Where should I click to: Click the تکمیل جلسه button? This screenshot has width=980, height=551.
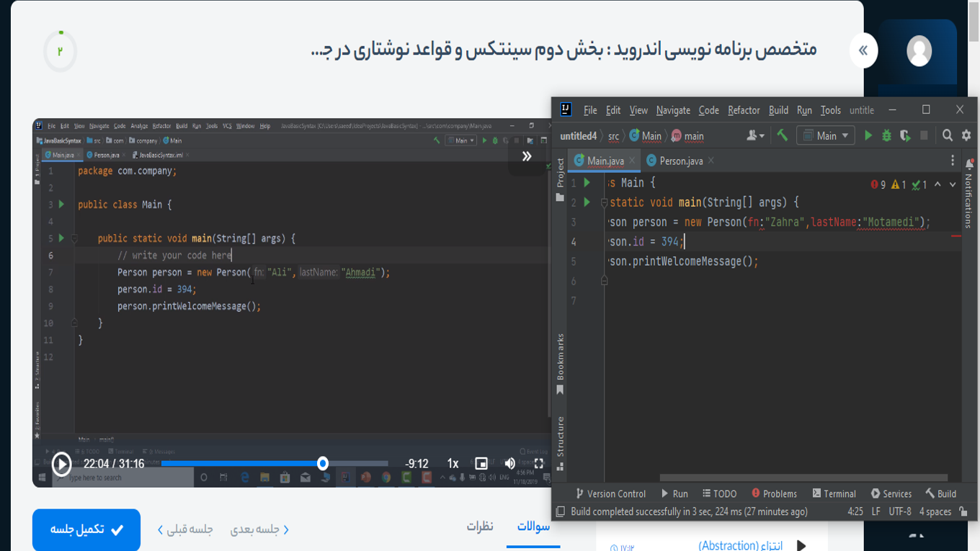[86, 529]
